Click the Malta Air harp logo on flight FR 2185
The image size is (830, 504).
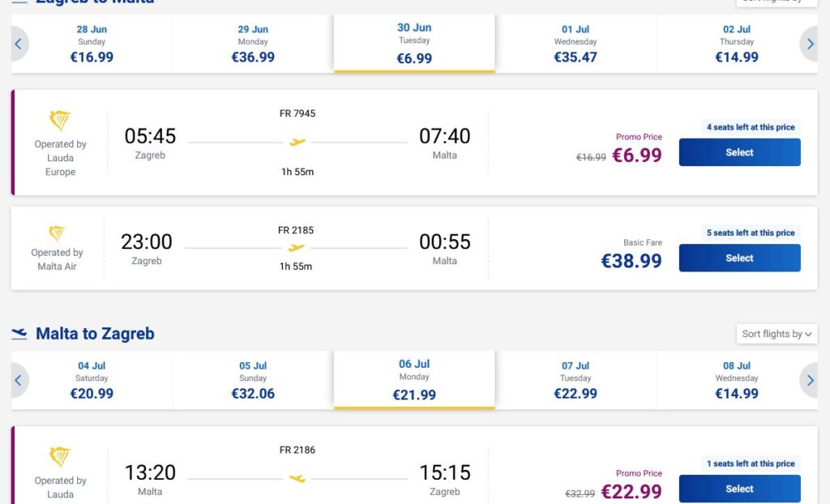[x=57, y=233]
